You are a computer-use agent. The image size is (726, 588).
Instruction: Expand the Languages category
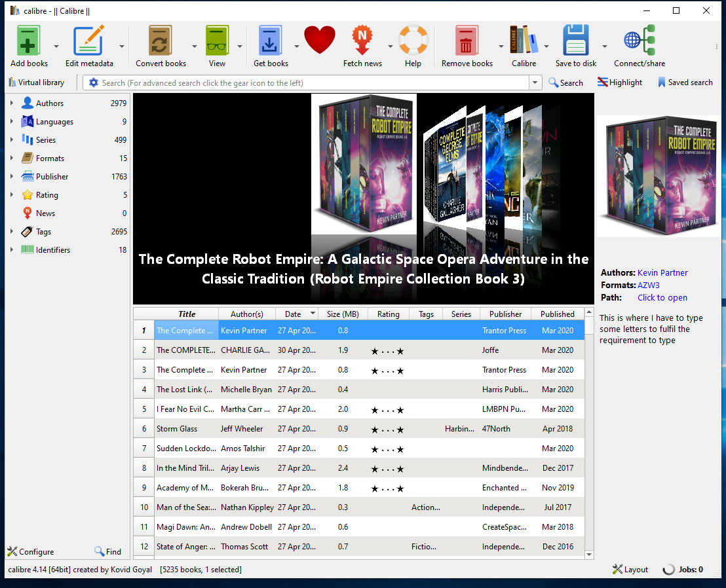point(12,121)
